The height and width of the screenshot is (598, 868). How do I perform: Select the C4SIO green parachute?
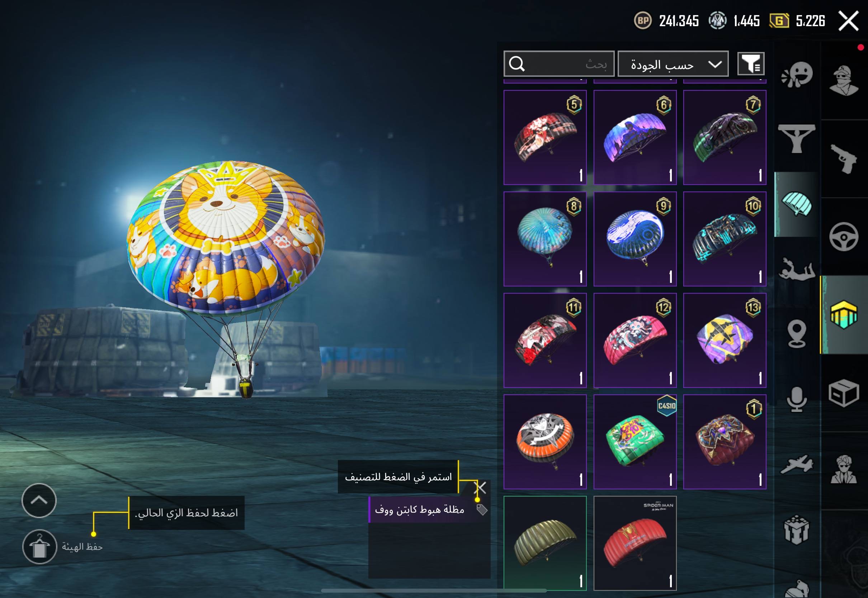click(x=635, y=442)
